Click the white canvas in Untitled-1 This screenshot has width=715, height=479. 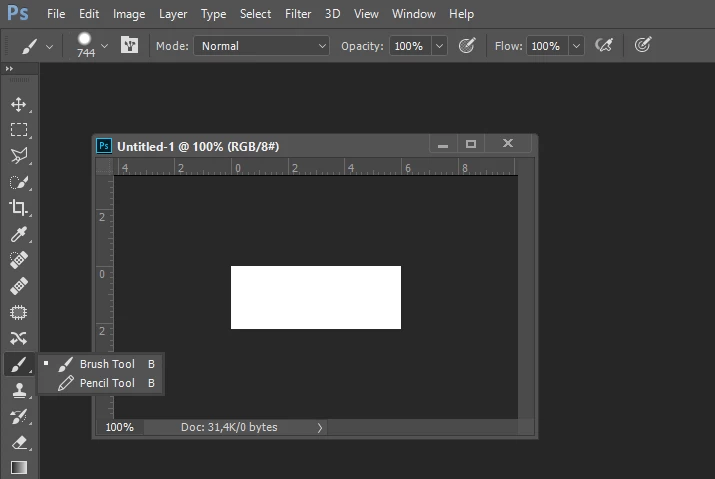pyautogui.click(x=316, y=297)
